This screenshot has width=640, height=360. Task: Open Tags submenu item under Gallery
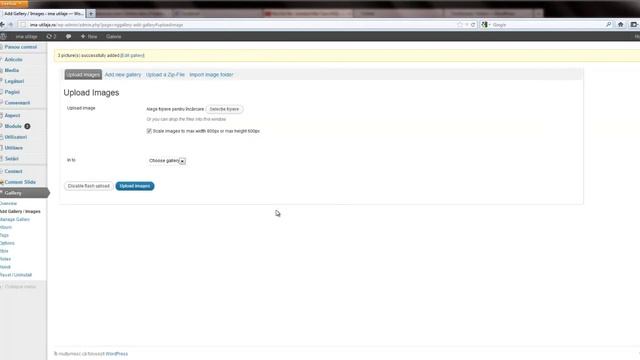[4, 235]
